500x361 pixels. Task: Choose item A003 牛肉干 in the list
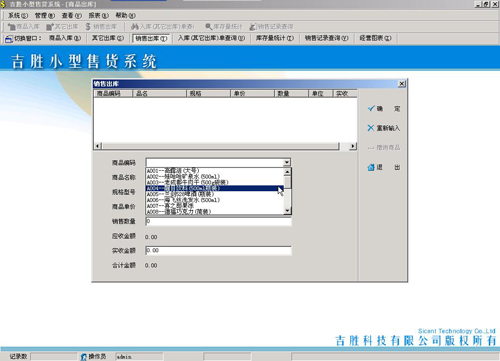[215, 182]
